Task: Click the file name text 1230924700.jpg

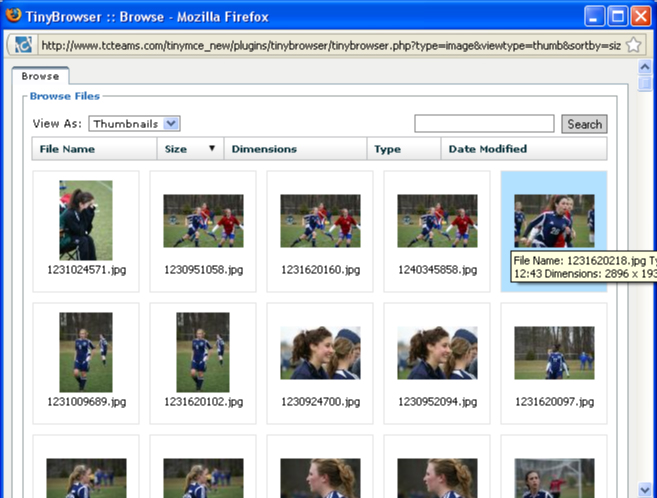Action: [321, 402]
